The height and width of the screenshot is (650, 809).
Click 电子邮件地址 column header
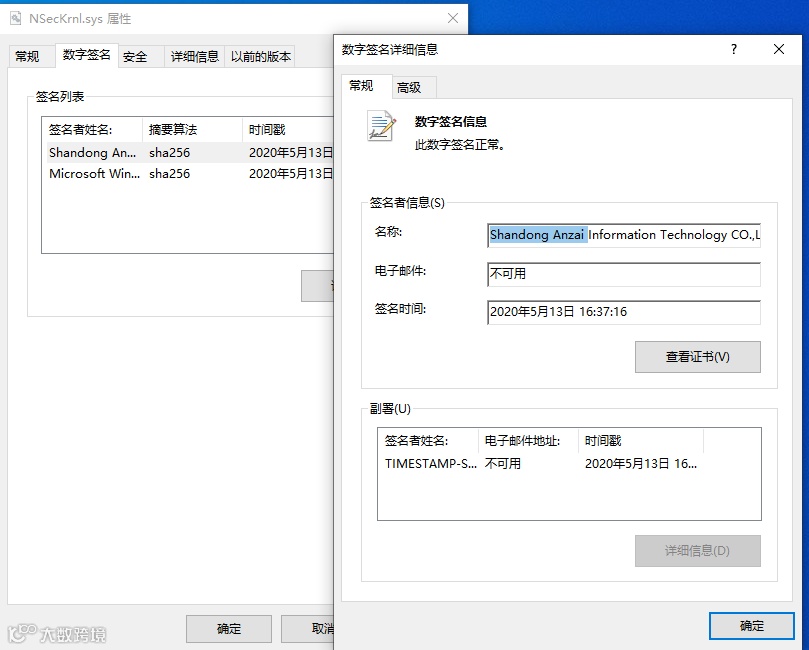click(x=528, y=441)
